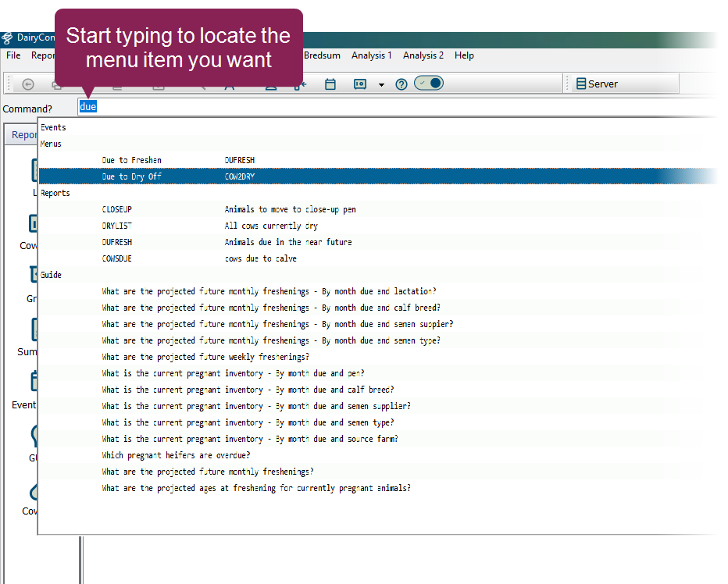728x584 pixels.
Task: Select the DRYLIST report entry
Action: point(117,226)
